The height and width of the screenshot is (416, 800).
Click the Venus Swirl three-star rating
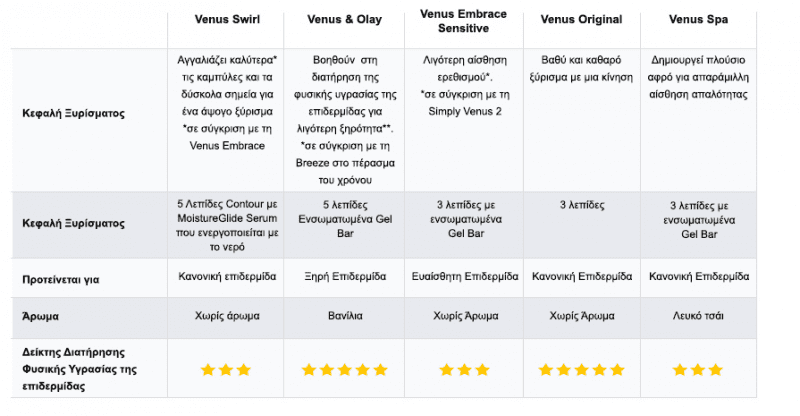[x=226, y=370]
